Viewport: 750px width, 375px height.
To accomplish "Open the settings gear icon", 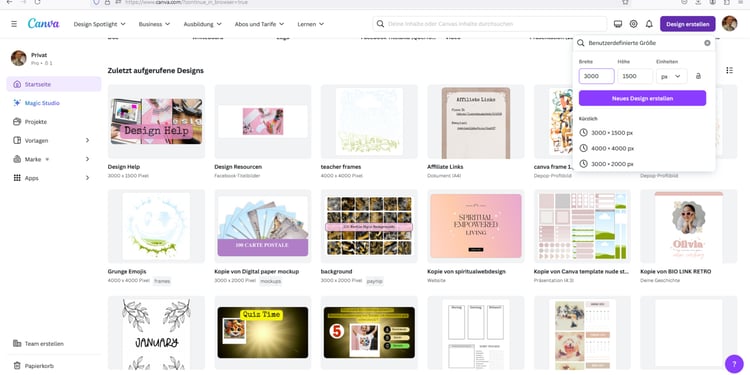I will (633, 24).
